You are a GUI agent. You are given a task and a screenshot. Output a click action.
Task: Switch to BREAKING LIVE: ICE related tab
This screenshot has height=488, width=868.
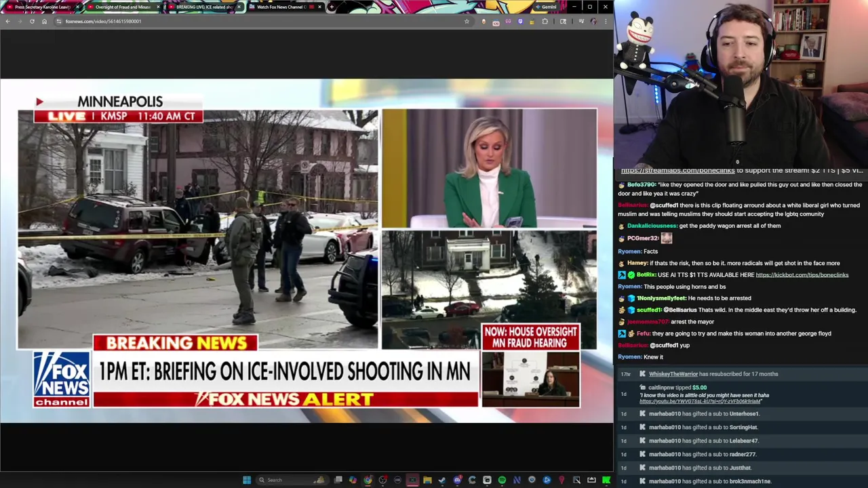(203, 7)
